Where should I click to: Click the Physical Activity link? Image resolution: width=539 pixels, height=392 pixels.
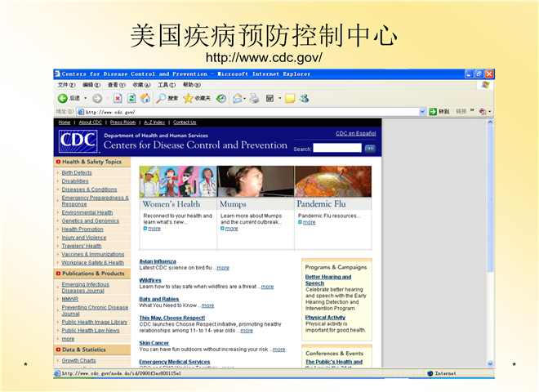click(x=325, y=318)
